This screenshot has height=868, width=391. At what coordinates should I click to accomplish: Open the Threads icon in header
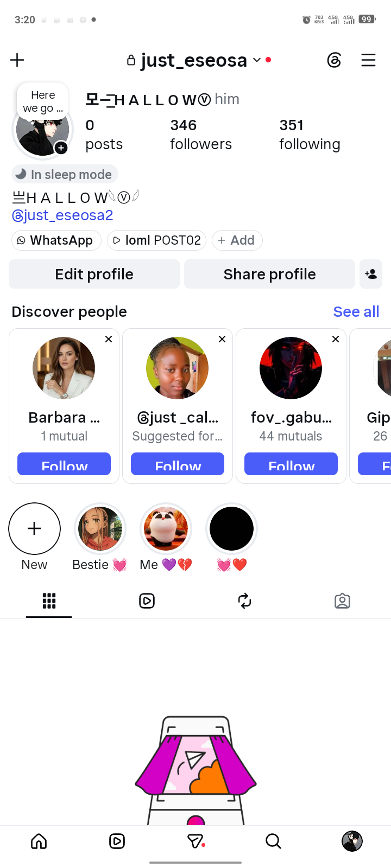[335, 60]
